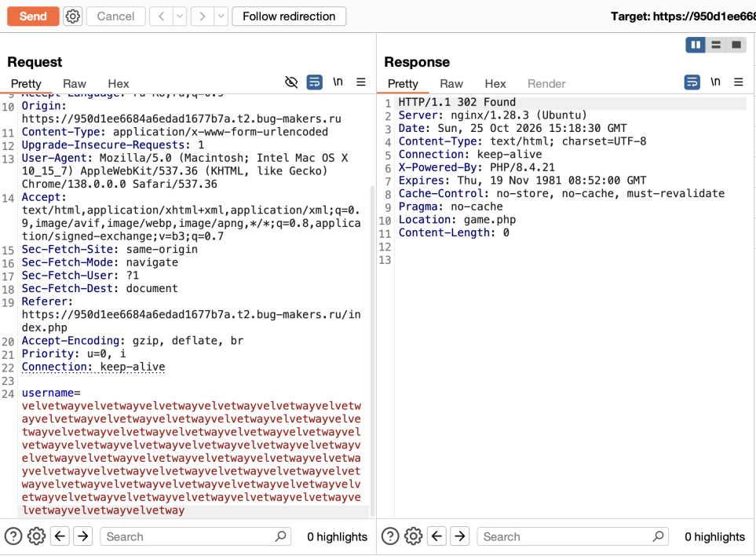Jump to next search match in Response

point(460,536)
